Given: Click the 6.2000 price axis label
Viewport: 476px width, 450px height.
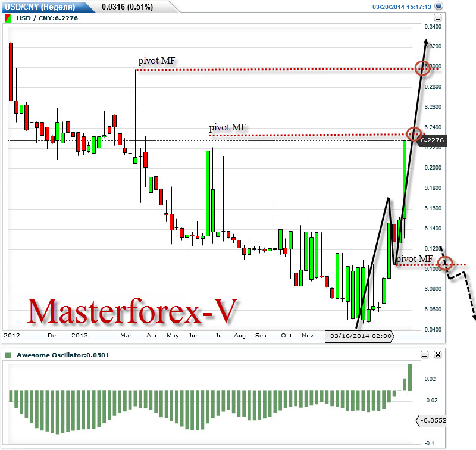Looking at the screenshot, I should coord(433,168).
